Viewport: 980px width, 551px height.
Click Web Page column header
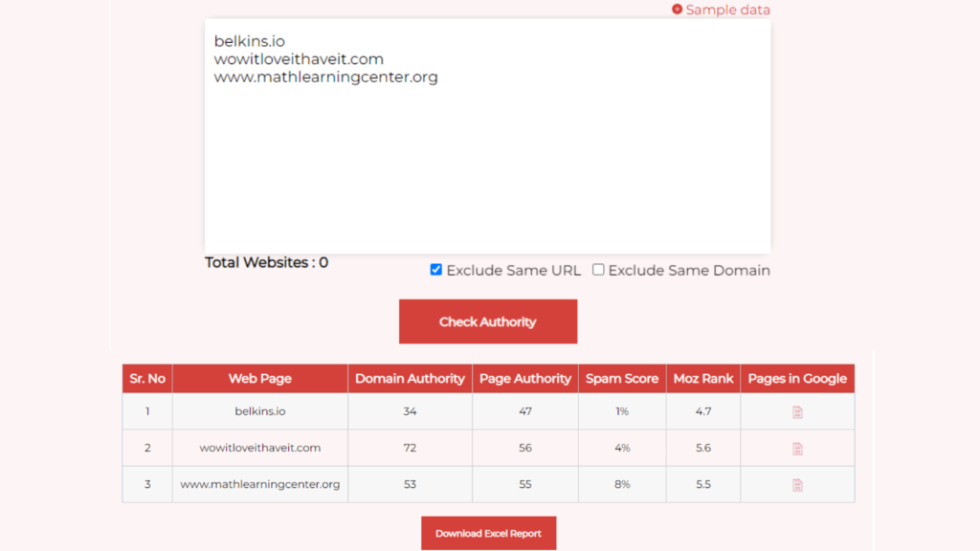pos(260,379)
